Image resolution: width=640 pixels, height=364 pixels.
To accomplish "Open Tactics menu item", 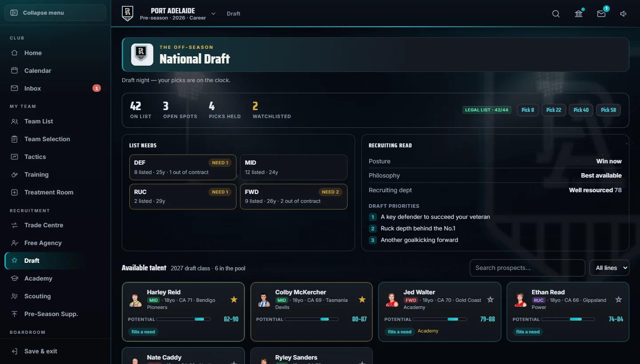I will (x=55, y=157).
